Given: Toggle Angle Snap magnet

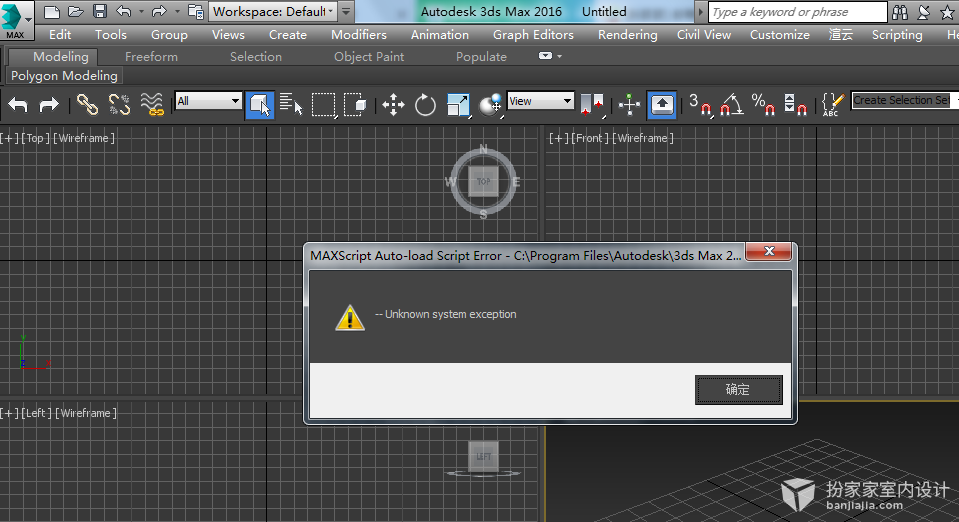Looking at the screenshot, I should pos(731,105).
